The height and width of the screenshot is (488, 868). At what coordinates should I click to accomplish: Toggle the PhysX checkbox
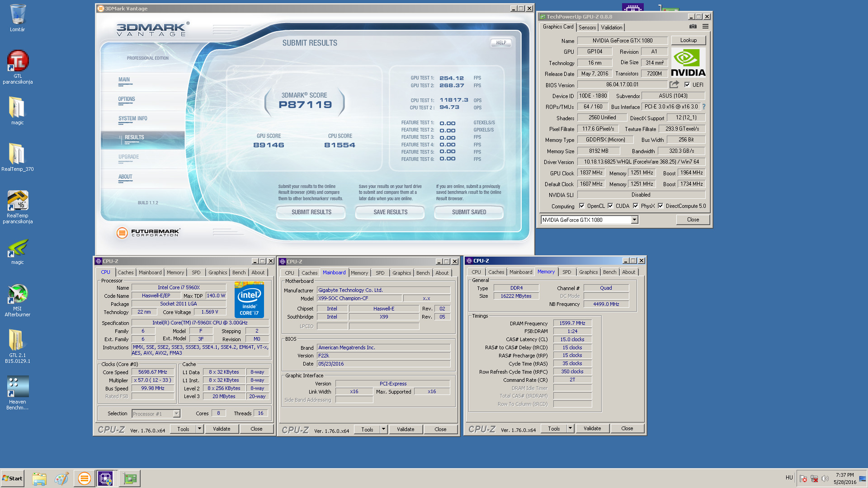pyautogui.click(x=636, y=206)
